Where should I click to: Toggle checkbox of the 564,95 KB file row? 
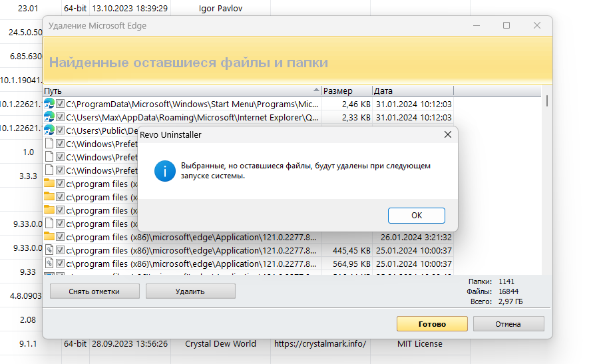(60, 264)
